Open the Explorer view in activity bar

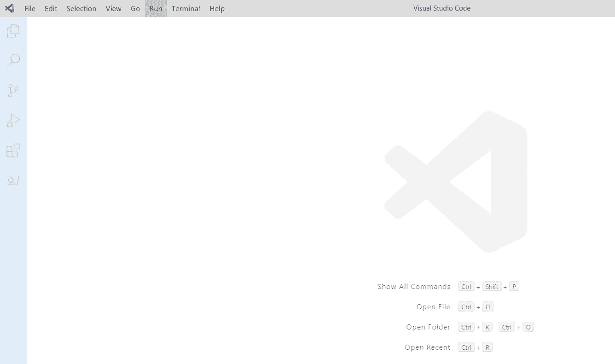pos(13,31)
